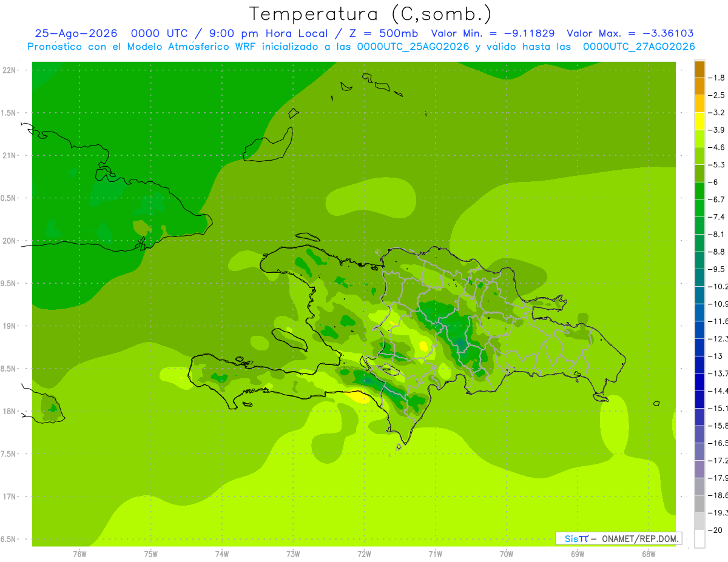This screenshot has width=728, height=562.
Task: Click the title "Temperatura (C,somb.)"
Action: coord(371,14)
